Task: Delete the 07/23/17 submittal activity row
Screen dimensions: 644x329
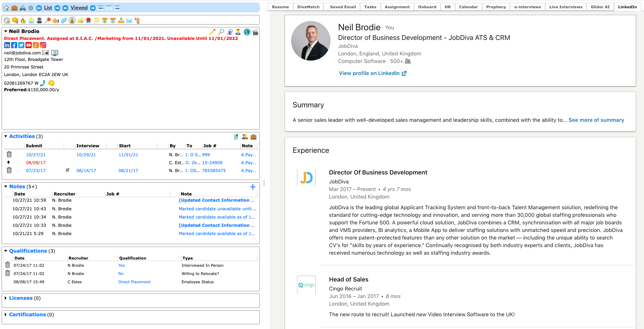Action: click(x=9, y=170)
